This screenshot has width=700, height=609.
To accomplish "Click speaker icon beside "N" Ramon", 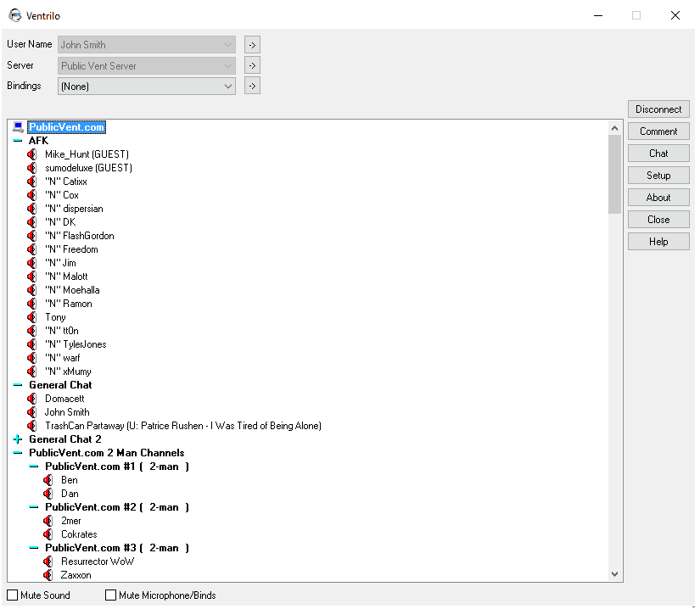I will click(31, 304).
